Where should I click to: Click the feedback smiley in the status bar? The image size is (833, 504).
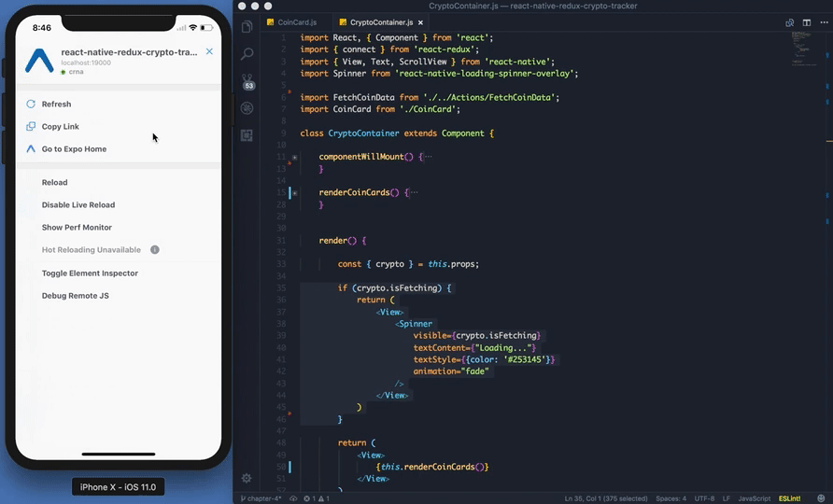point(821,498)
